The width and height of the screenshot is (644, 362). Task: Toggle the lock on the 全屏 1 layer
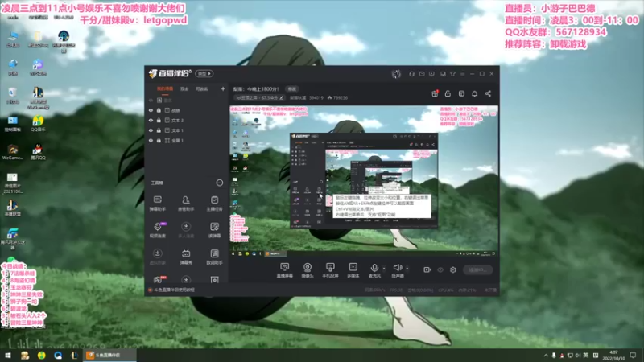[159, 140]
